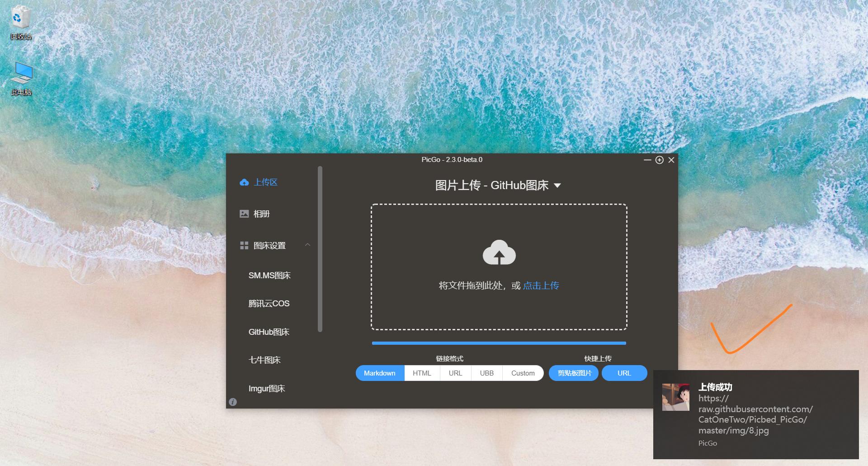Minimize the PicGo window
Image resolution: width=868 pixels, height=466 pixels.
[647, 160]
